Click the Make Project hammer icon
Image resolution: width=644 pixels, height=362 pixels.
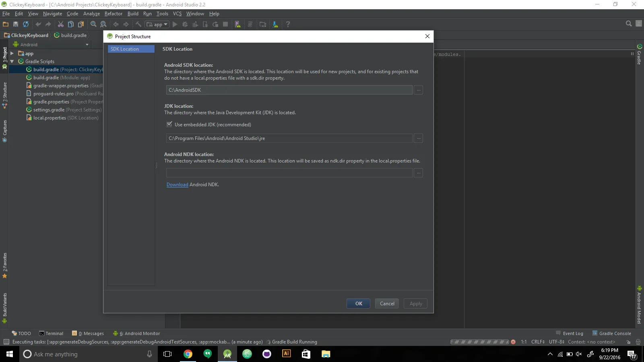138,24
